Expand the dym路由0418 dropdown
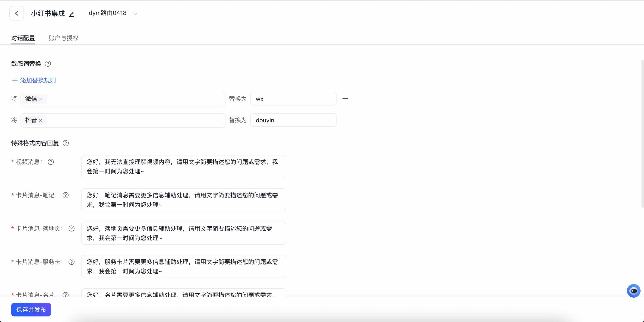 pyautogui.click(x=135, y=13)
